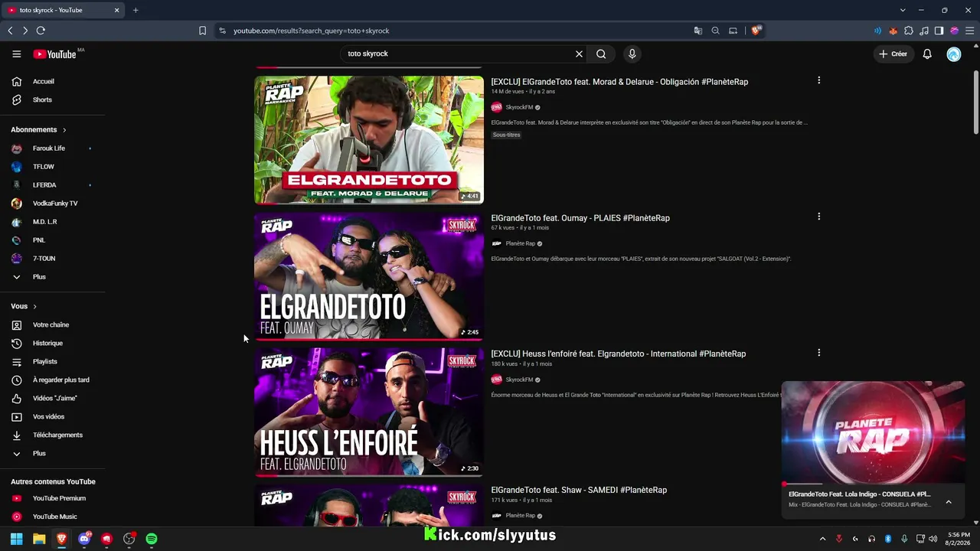Start voice search with the microphone
The width and height of the screenshot is (980, 551).
[632, 54]
